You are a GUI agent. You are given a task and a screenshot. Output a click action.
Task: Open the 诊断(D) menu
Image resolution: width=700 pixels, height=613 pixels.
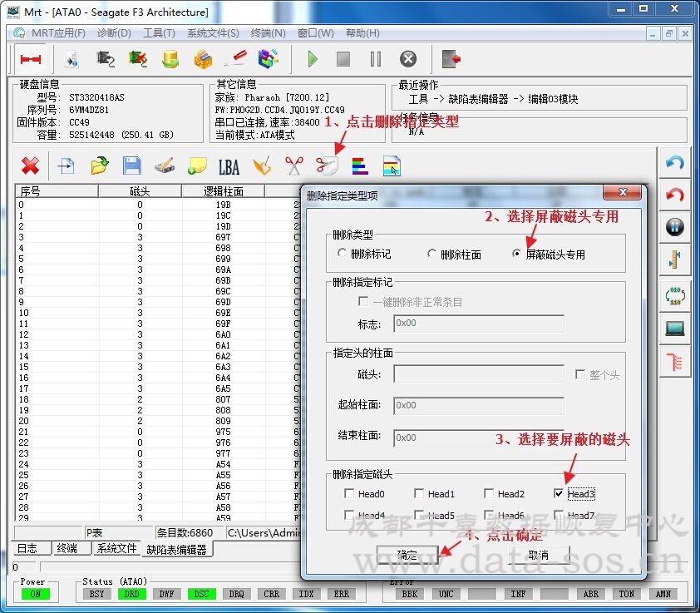click(x=114, y=33)
